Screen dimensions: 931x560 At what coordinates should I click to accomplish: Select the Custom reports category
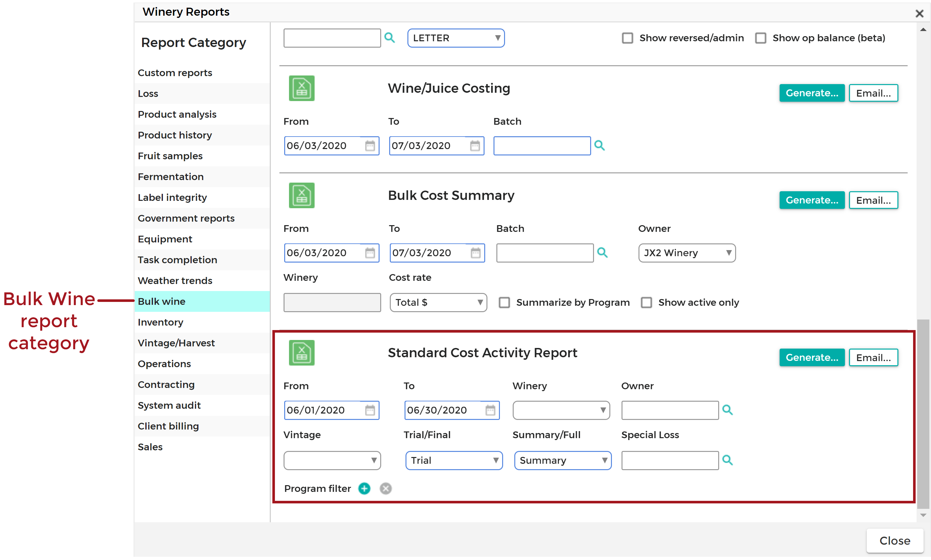pos(202,73)
